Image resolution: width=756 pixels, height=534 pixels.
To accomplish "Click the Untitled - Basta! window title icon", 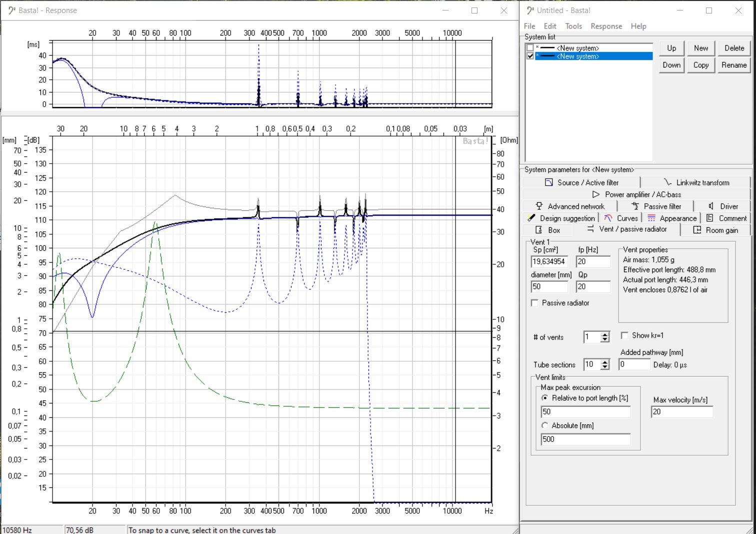I will (530, 10).
